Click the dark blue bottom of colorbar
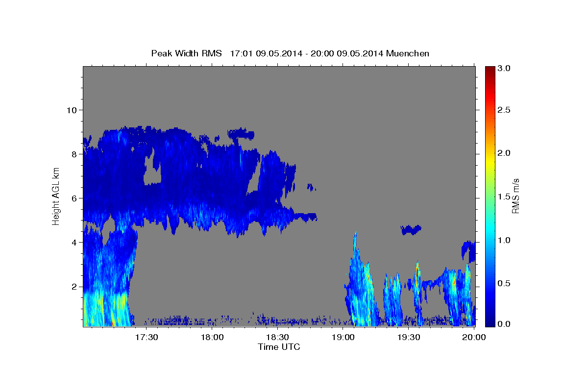The image size is (588, 392). click(x=490, y=322)
